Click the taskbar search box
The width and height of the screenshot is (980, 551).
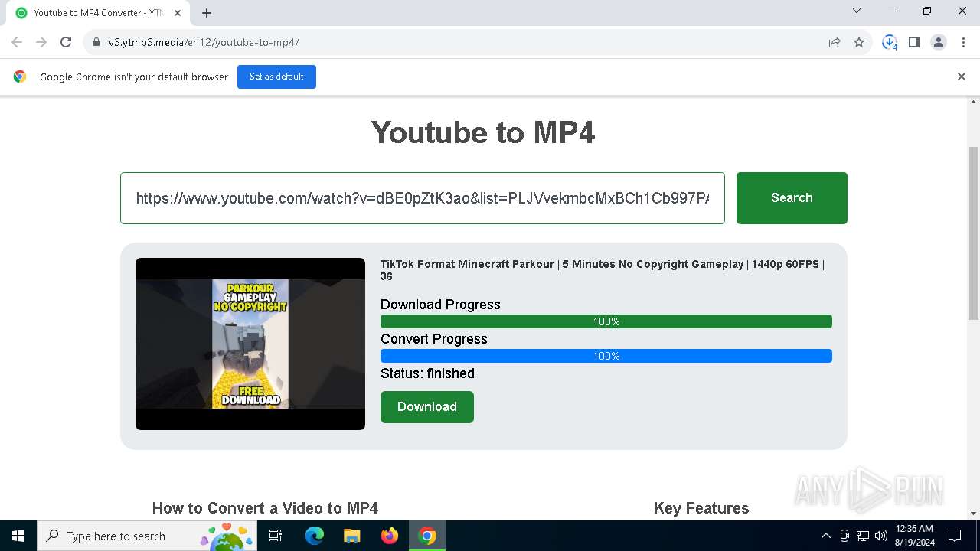(x=149, y=536)
